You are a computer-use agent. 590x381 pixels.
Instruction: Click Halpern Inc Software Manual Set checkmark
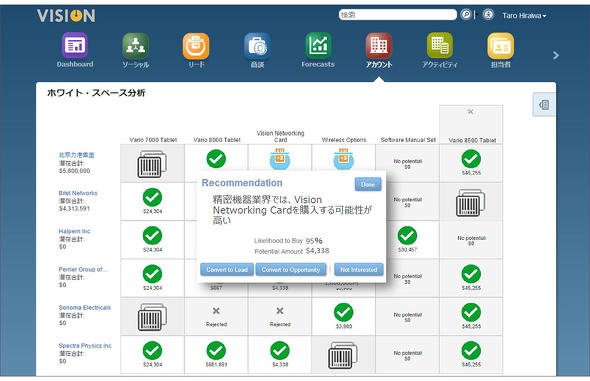(x=407, y=236)
